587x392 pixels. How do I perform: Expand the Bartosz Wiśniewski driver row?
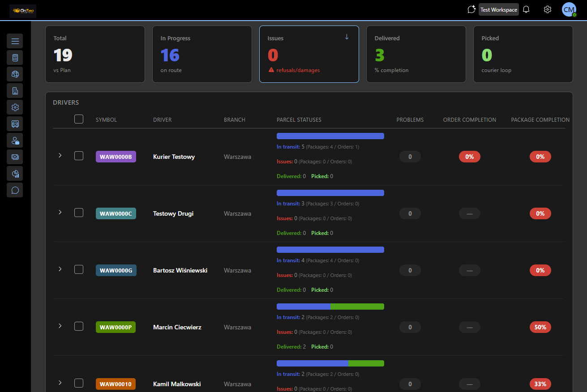tap(60, 269)
